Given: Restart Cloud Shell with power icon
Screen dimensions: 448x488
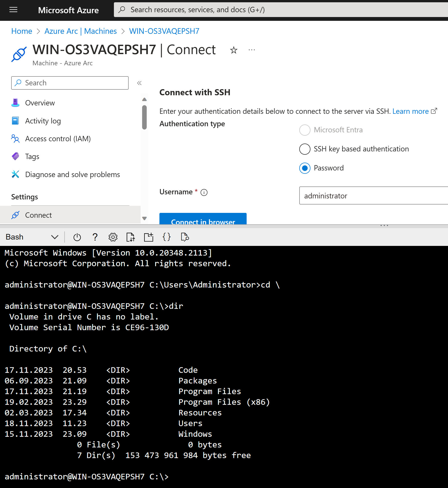Looking at the screenshot, I should coord(77,237).
